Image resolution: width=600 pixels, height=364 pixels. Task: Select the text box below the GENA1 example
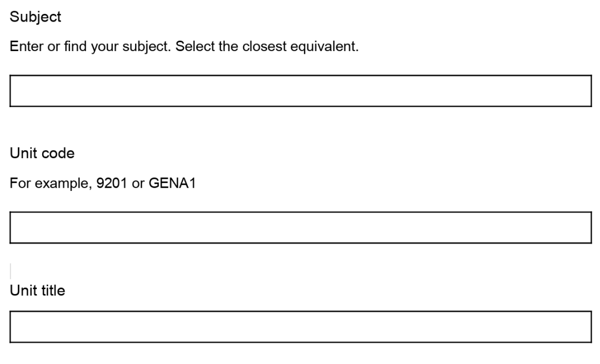click(x=300, y=228)
